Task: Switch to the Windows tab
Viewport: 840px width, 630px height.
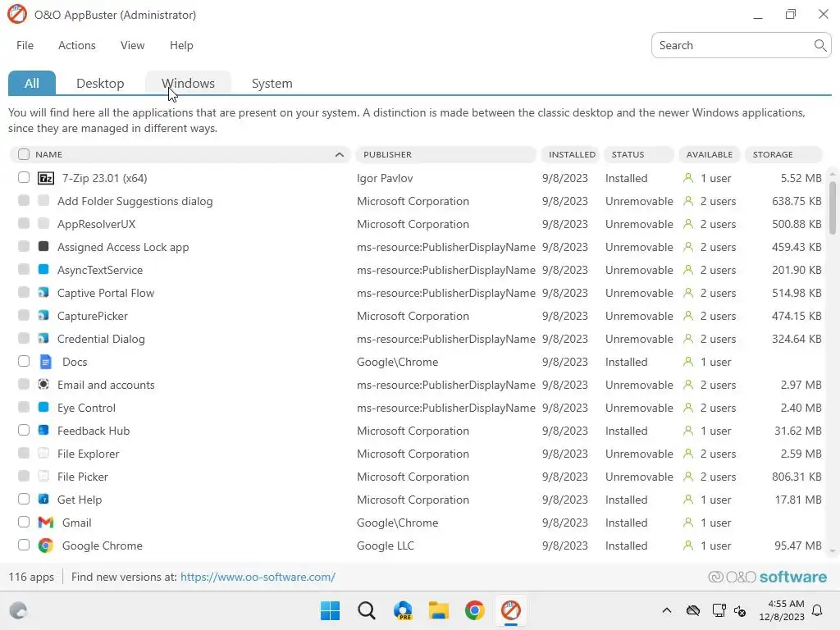Action: pos(188,83)
